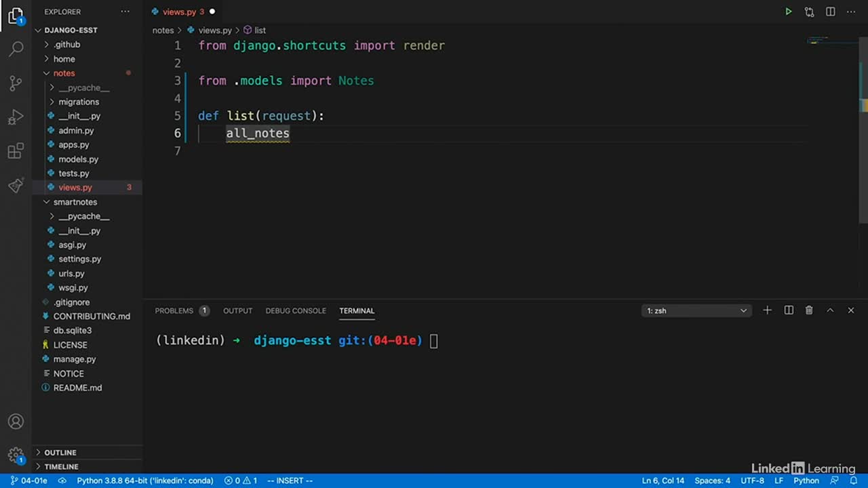Create a new terminal with plus icon
Viewport: 868px width, 488px height.
click(767, 310)
